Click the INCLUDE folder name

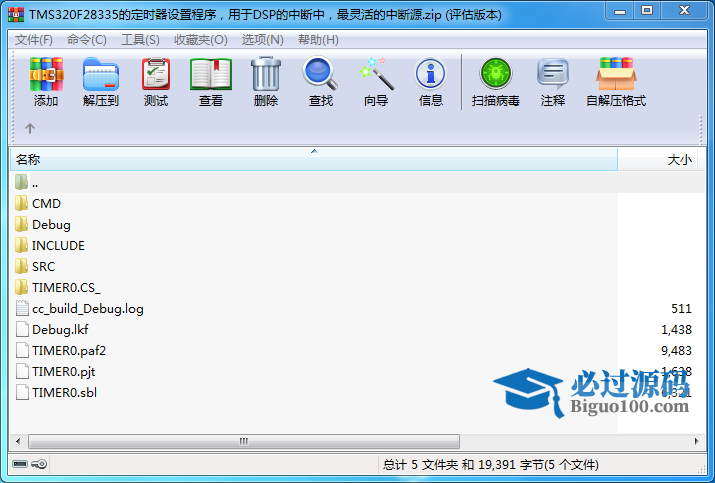(58, 245)
